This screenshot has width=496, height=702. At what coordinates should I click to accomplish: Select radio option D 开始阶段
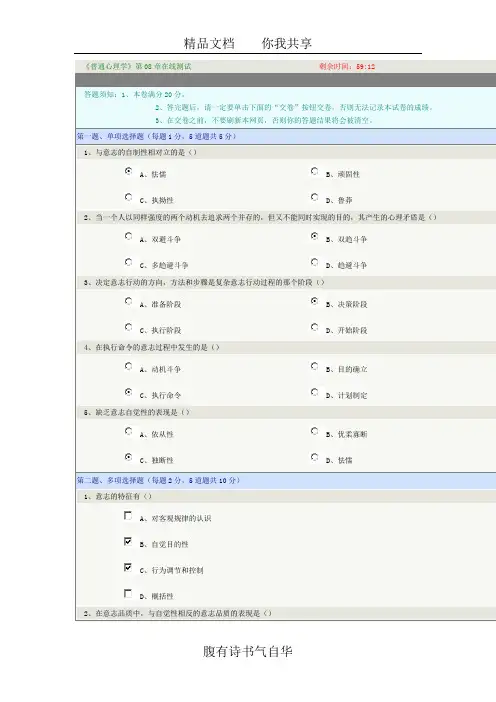pyautogui.click(x=315, y=327)
